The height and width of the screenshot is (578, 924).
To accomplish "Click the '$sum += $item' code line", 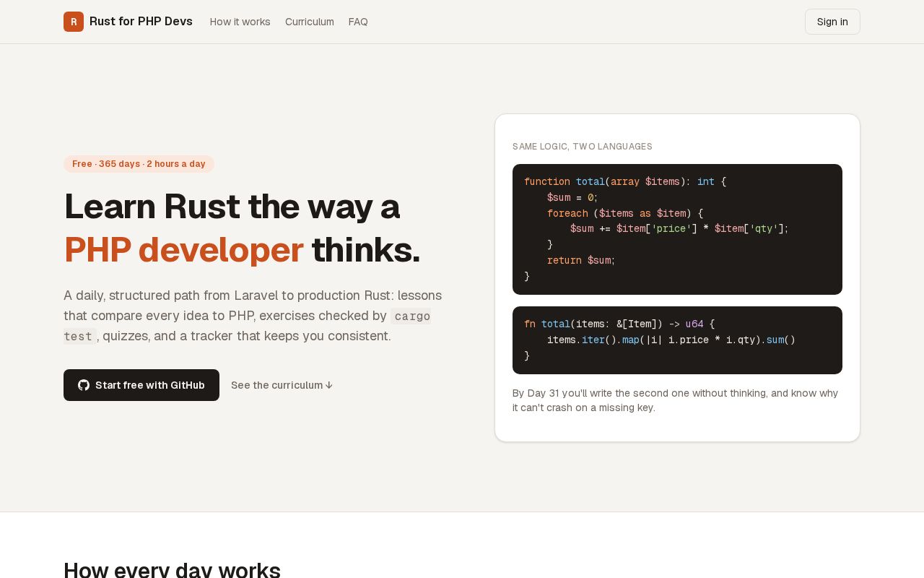I will [679, 228].
